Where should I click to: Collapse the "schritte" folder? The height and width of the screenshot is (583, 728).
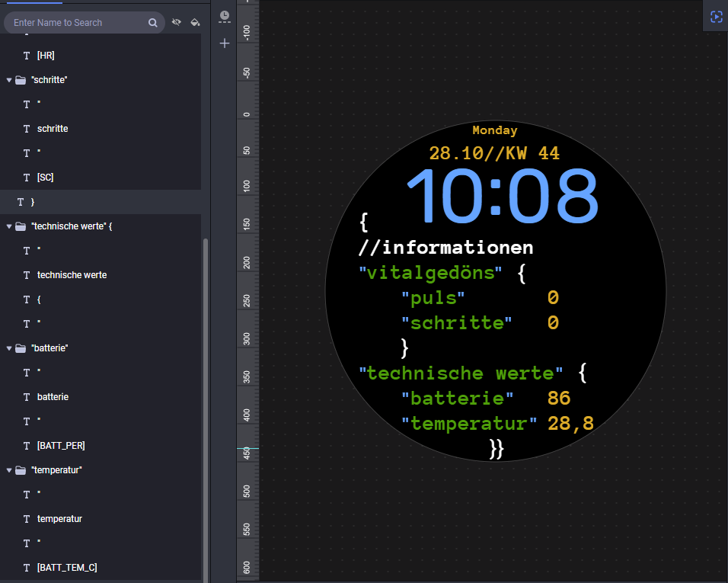(9, 80)
